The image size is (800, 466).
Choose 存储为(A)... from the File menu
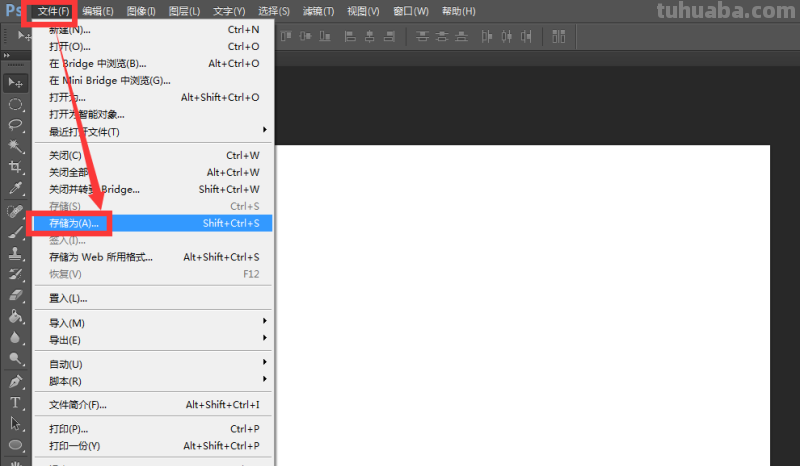75,223
